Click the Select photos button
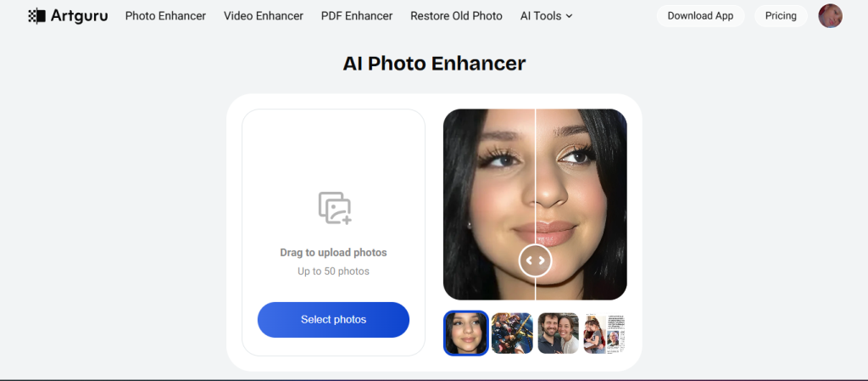868x381 pixels. click(333, 320)
